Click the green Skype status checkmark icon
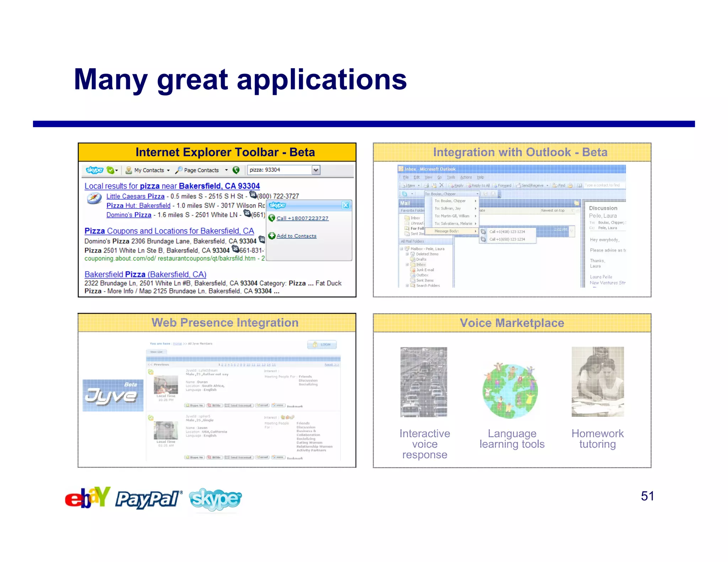This screenshot has width=728, height=562. pos(111,170)
